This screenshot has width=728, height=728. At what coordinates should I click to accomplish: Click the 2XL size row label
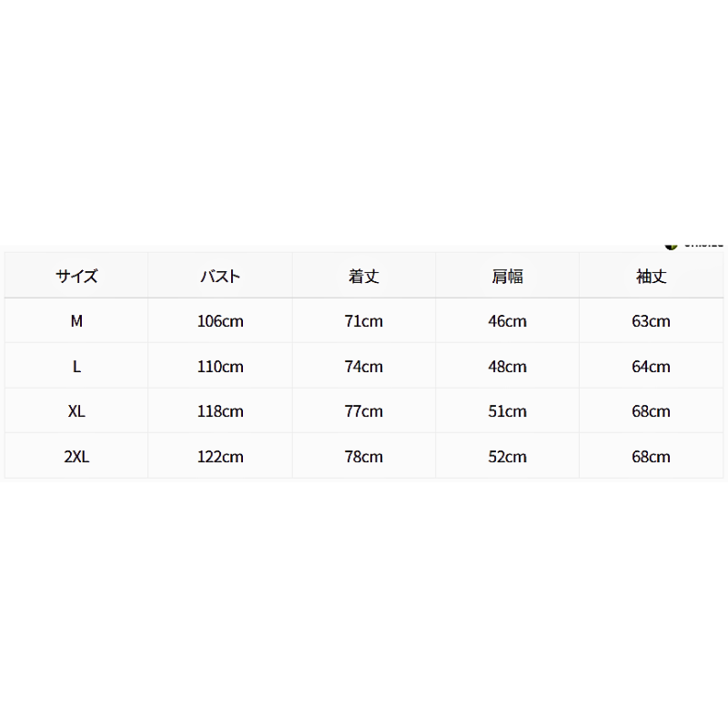pyautogui.click(x=76, y=457)
